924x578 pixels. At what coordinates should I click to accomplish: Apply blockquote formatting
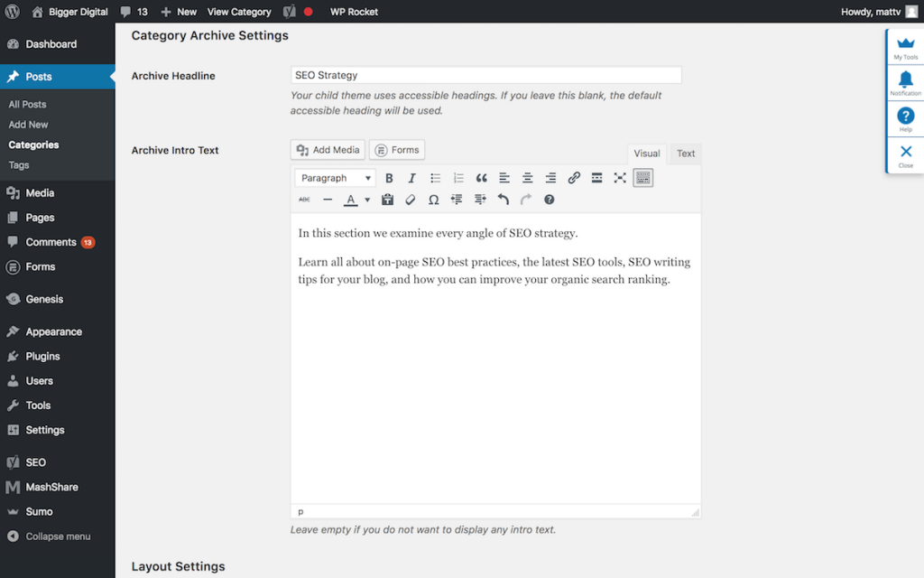(x=482, y=178)
